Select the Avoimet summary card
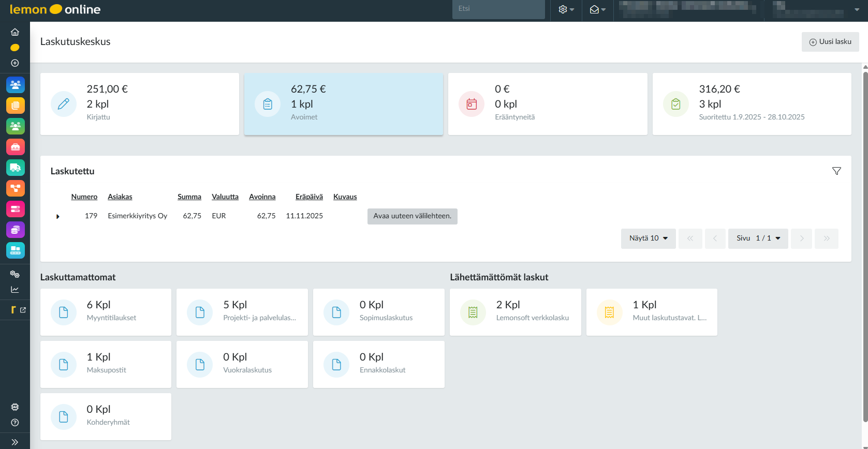Image resolution: width=868 pixels, height=449 pixels. (343, 104)
